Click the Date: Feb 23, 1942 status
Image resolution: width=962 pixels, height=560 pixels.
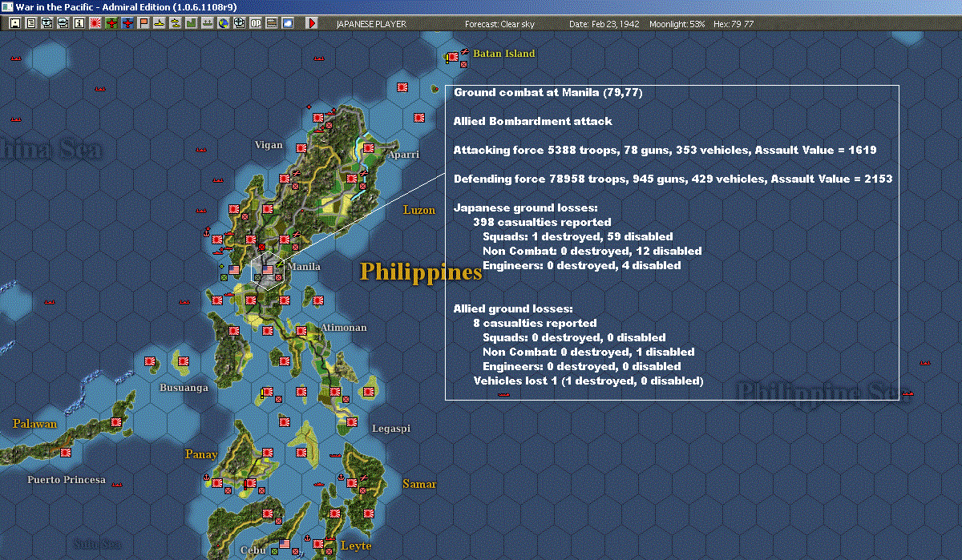604,24
